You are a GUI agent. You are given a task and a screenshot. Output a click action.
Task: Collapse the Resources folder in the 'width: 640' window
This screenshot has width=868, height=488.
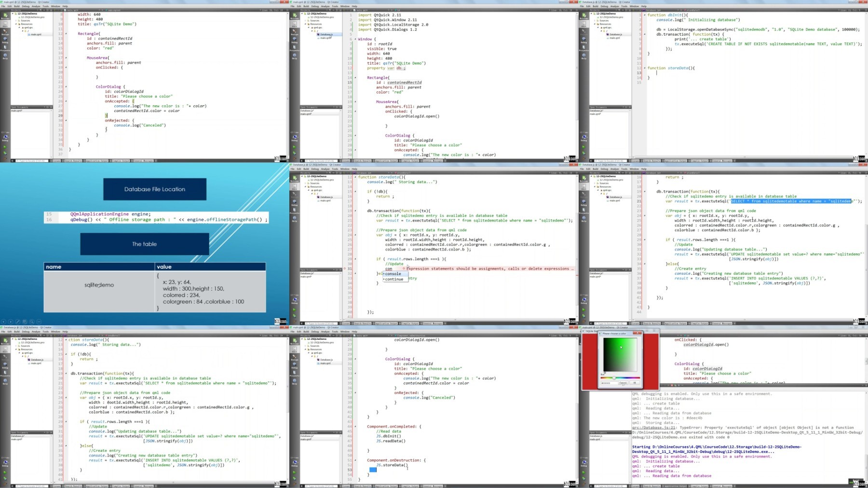point(16,24)
